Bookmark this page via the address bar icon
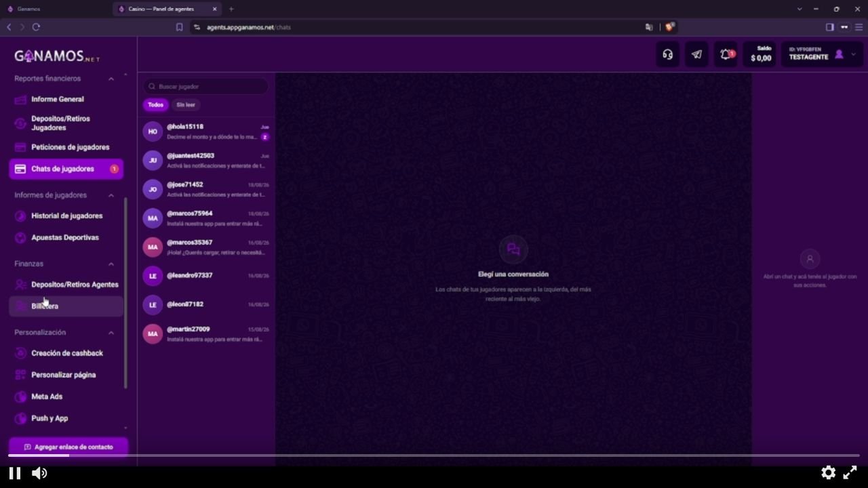Viewport: 868px width, 488px height. click(179, 27)
